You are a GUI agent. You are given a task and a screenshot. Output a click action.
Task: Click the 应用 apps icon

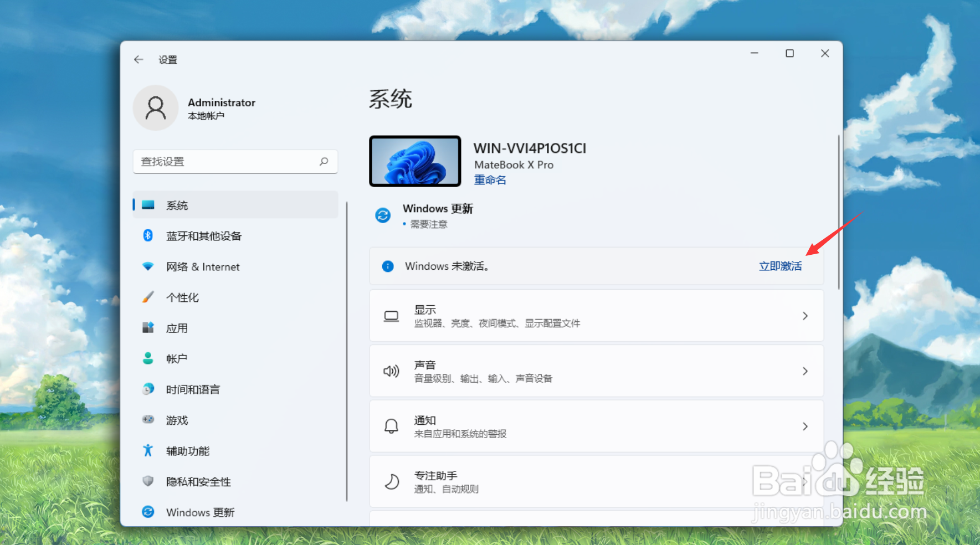(148, 327)
